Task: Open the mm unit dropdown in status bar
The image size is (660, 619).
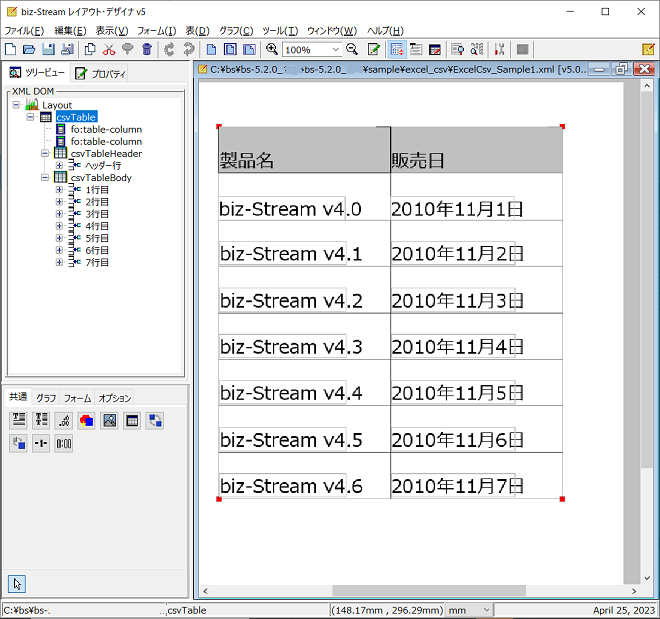Action: 486,610
